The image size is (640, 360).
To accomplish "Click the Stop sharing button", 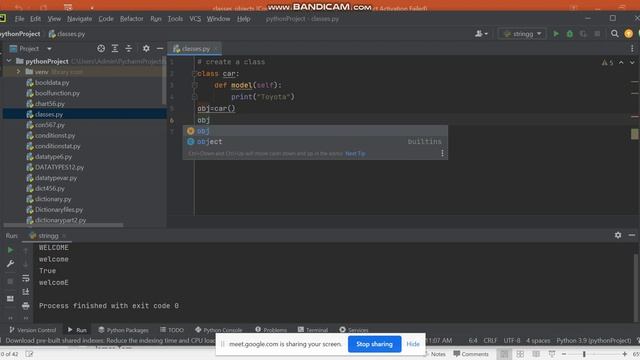I will pos(374,344).
